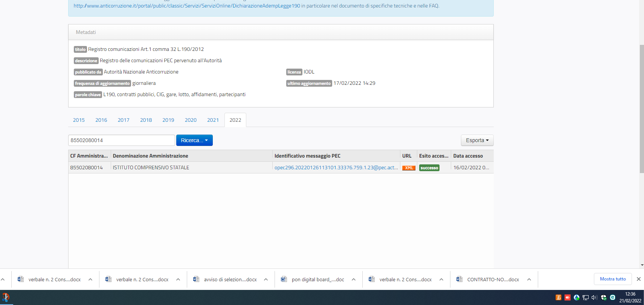Click Word icon of avviso di selezion download
Screen dimensions: 644x305
(196, 279)
